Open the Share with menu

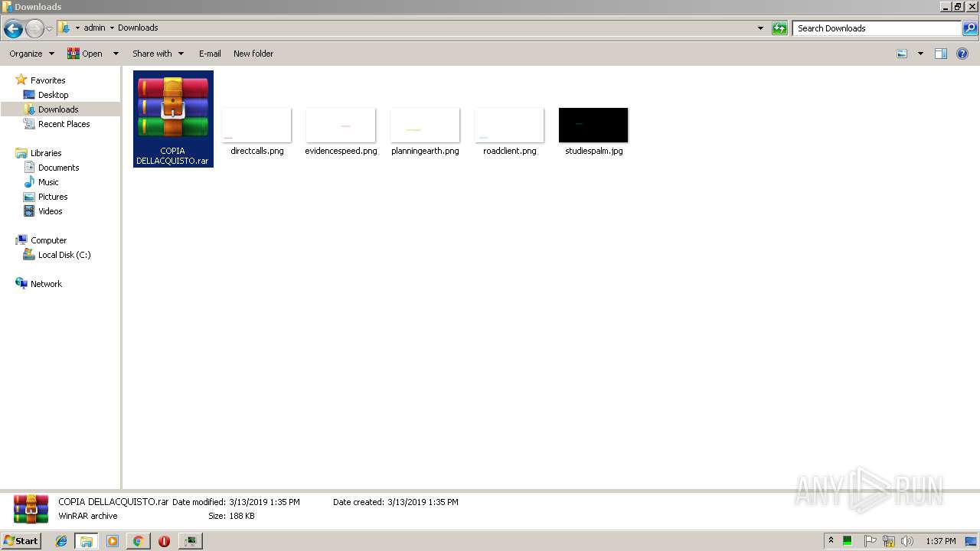[x=158, y=54]
